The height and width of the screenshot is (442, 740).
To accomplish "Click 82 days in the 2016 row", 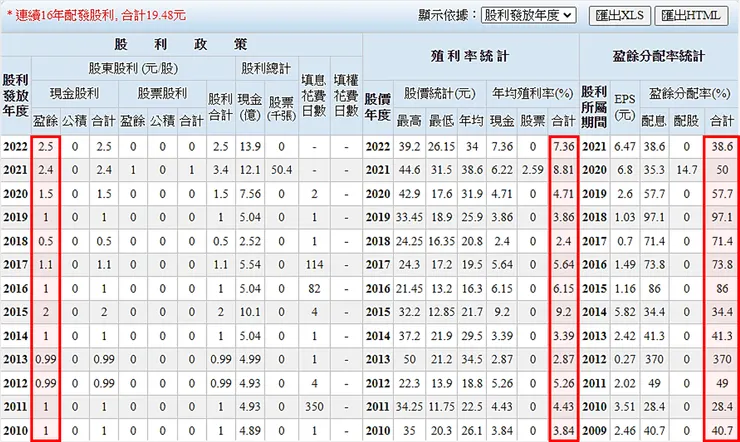I will tap(314, 288).
